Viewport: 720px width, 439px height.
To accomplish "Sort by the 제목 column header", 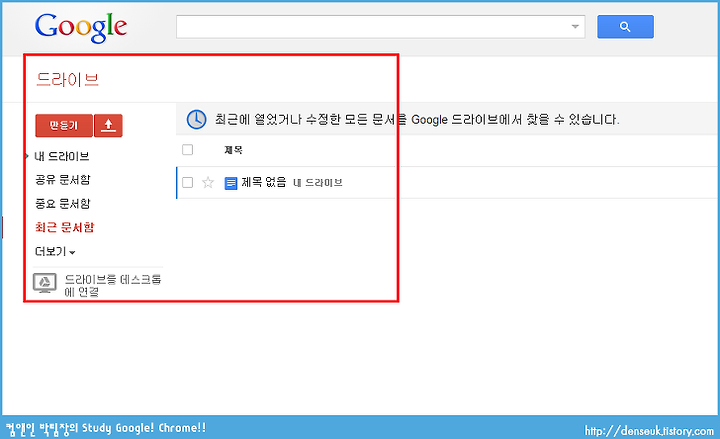I will click(x=233, y=150).
